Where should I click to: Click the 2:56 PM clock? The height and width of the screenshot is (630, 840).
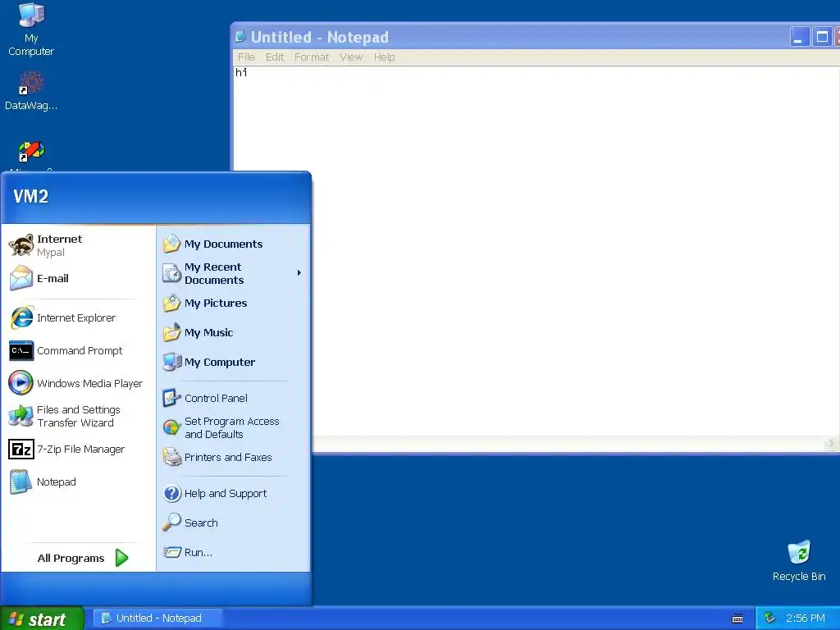pyautogui.click(x=806, y=619)
